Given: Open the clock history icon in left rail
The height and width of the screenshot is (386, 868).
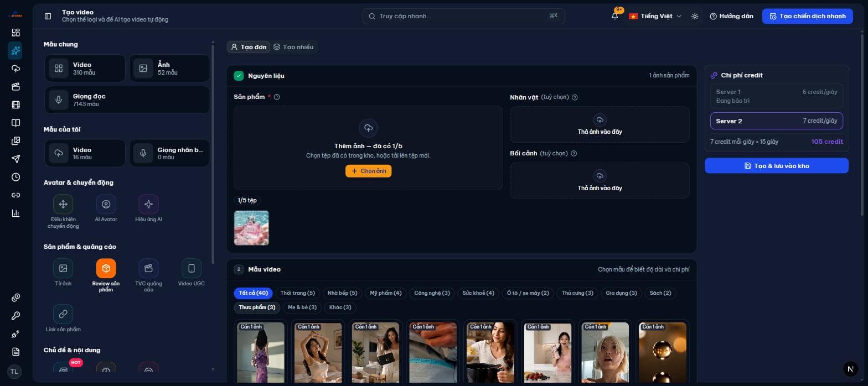Looking at the screenshot, I should click(x=15, y=177).
